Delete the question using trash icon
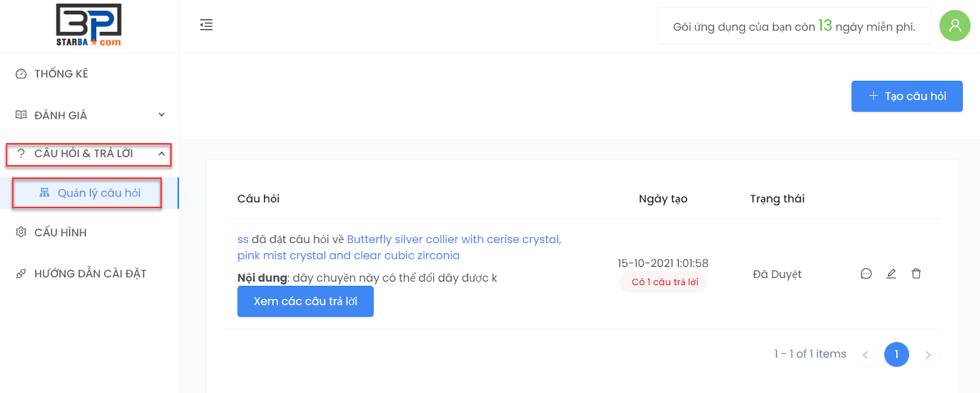 (916, 274)
